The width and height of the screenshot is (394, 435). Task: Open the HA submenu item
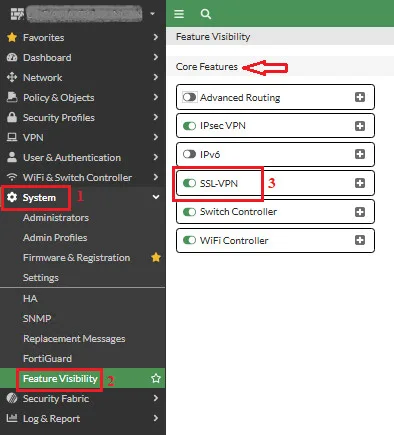point(30,299)
